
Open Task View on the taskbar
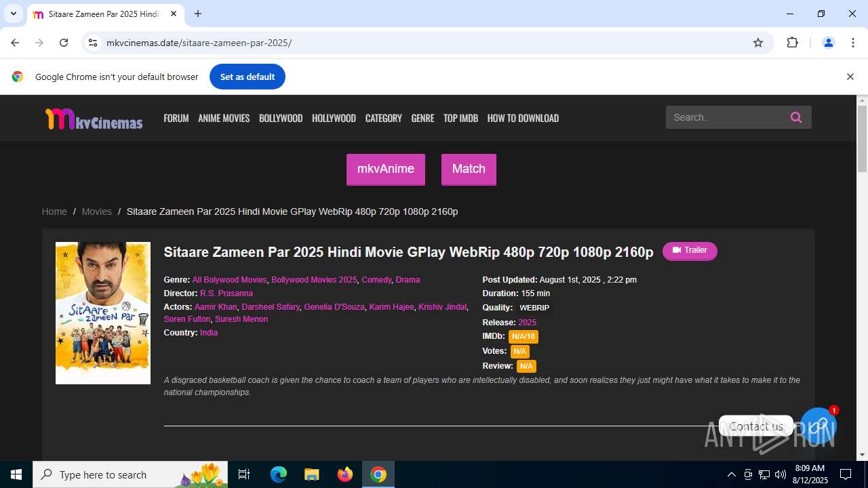pyautogui.click(x=244, y=474)
